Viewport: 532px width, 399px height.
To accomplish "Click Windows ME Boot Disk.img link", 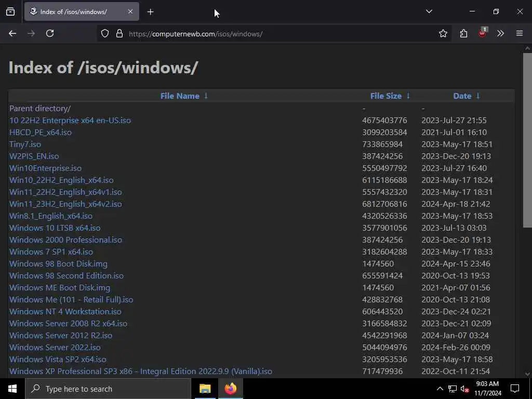I will pos(60,288).
